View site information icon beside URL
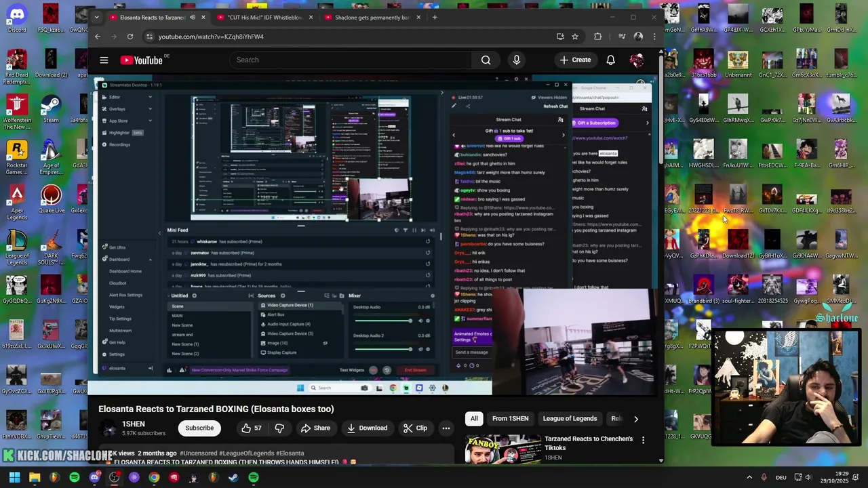The image size is (868, 488). point(149,37)
